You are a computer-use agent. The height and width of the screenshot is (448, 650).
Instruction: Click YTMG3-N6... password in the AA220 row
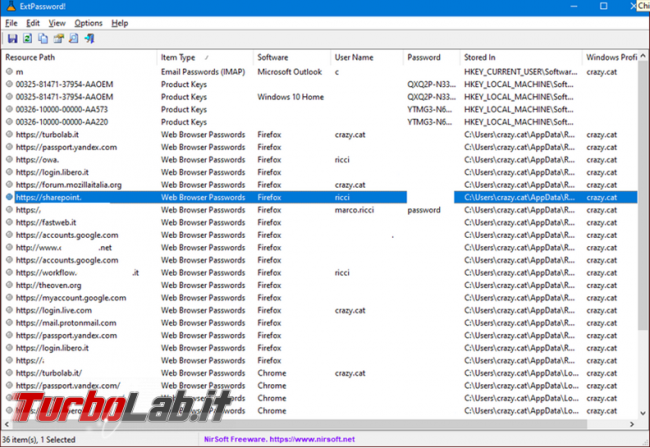pos(429,122)
